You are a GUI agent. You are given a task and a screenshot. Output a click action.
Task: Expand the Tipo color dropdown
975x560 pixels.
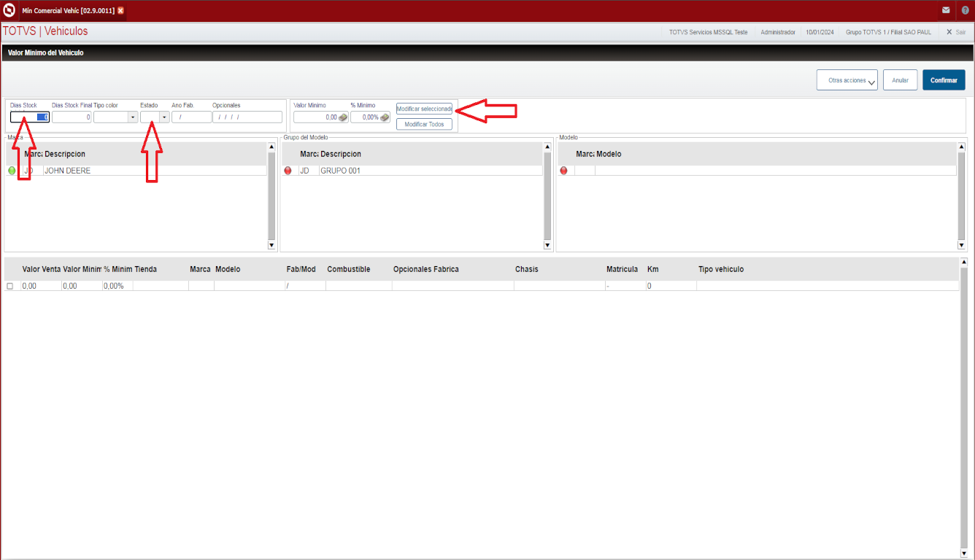(132, 117)
